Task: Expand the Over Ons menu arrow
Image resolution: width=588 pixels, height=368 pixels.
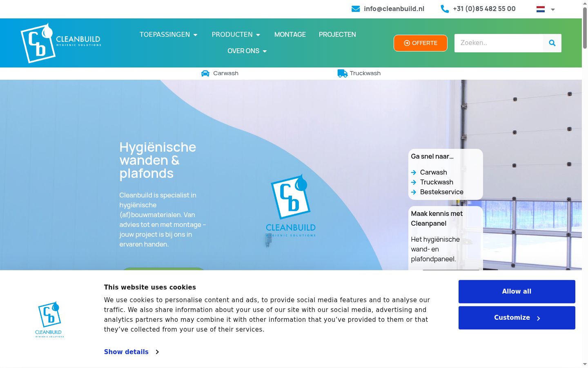Action: 265,51
